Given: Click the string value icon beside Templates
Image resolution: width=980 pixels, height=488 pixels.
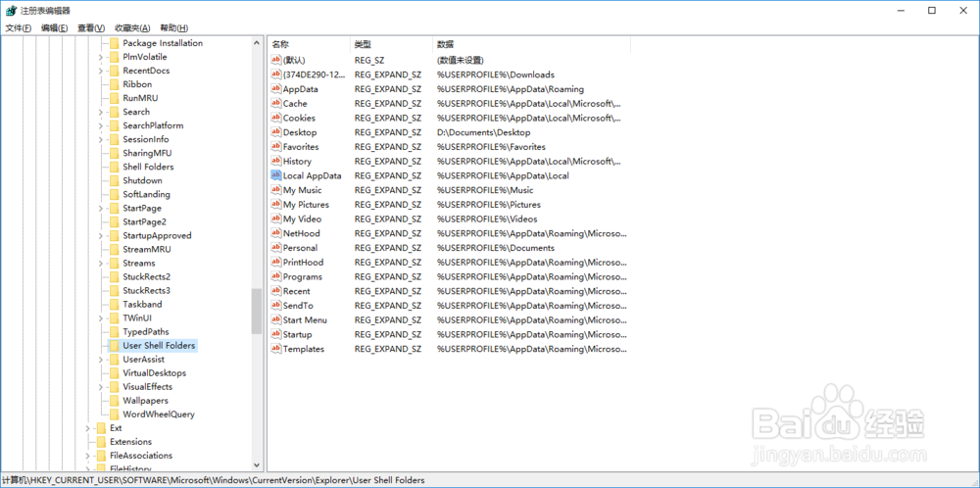Looking at the screenshot, I should click(276, 349).
